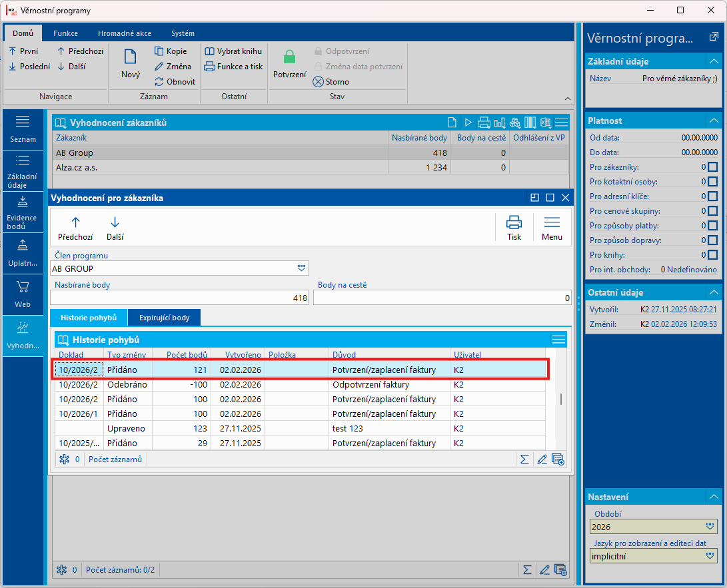
Task: Open Člen programu dropdown
Action: [x=301, y=268]
